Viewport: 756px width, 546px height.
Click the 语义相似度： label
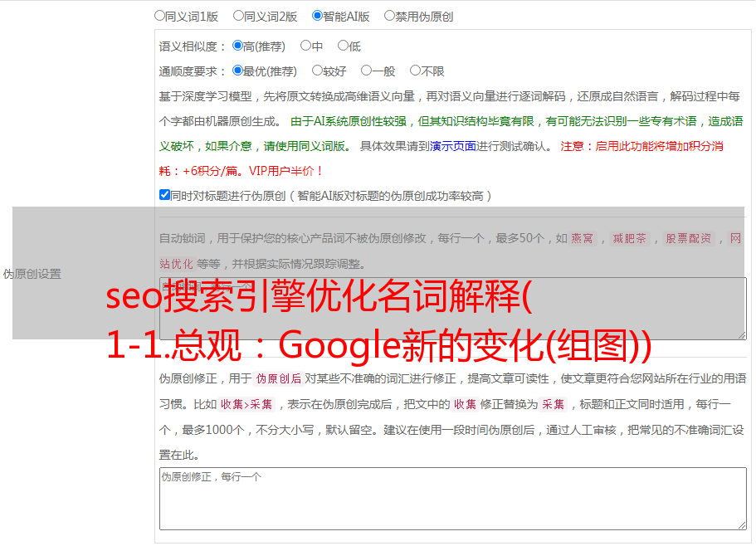click(x=193, y=46)
